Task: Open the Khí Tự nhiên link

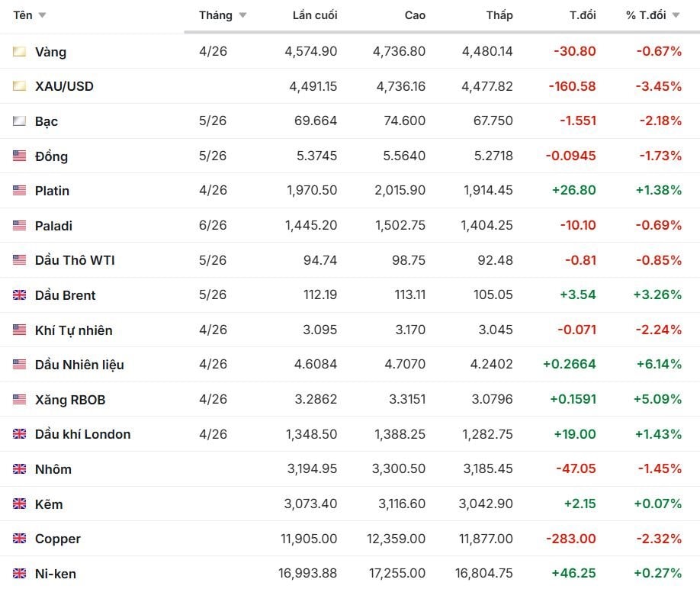Action: coord(73,330)
